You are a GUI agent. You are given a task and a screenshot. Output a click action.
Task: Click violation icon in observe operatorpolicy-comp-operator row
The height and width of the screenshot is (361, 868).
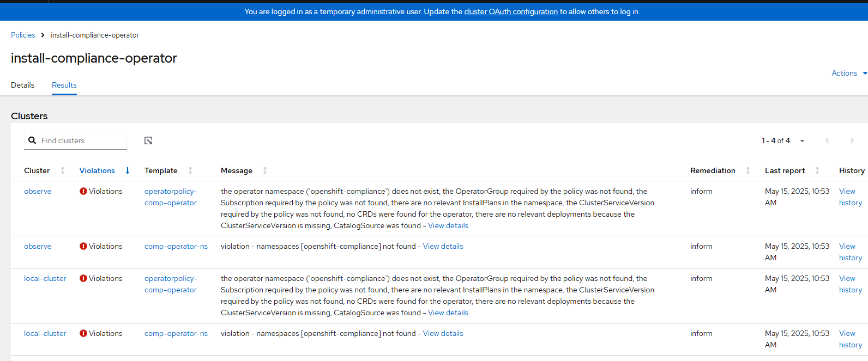pos(83,191)
